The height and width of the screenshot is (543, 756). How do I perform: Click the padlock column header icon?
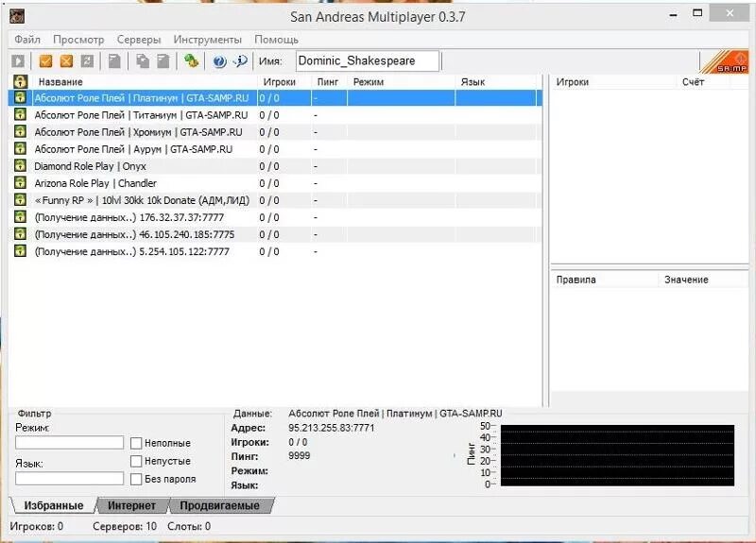pos(20,81)
